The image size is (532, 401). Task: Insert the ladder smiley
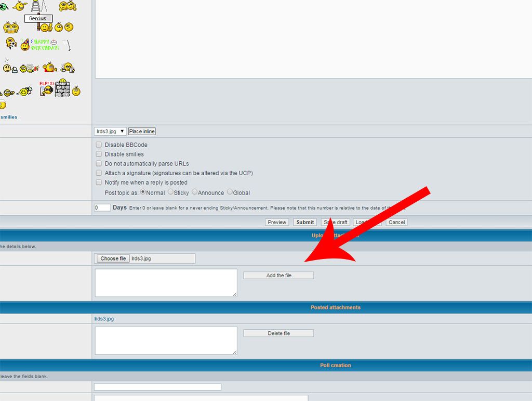click(x=39, y=6)
